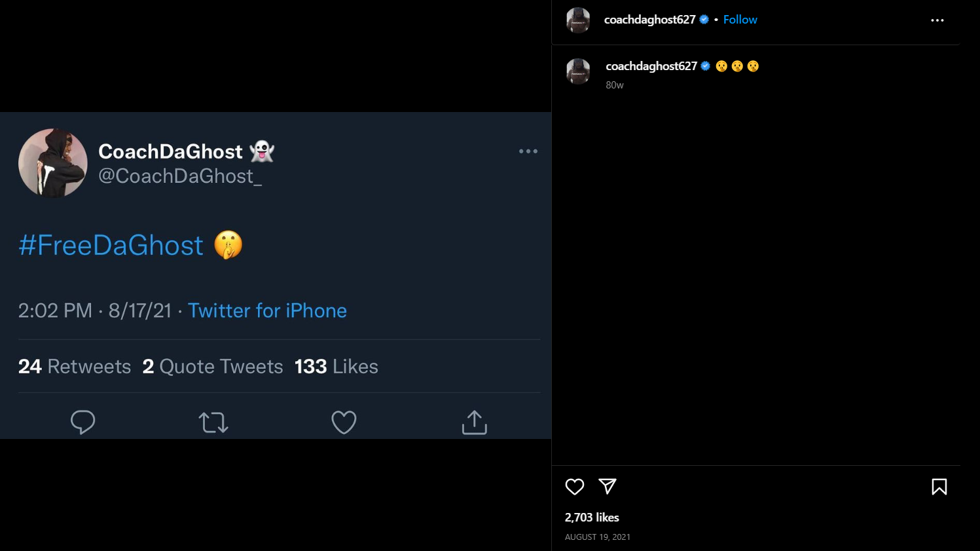This screenshot has width=980, height=551.
Task: Click the tweet heart like icon
Action: (x=344, y=423)
